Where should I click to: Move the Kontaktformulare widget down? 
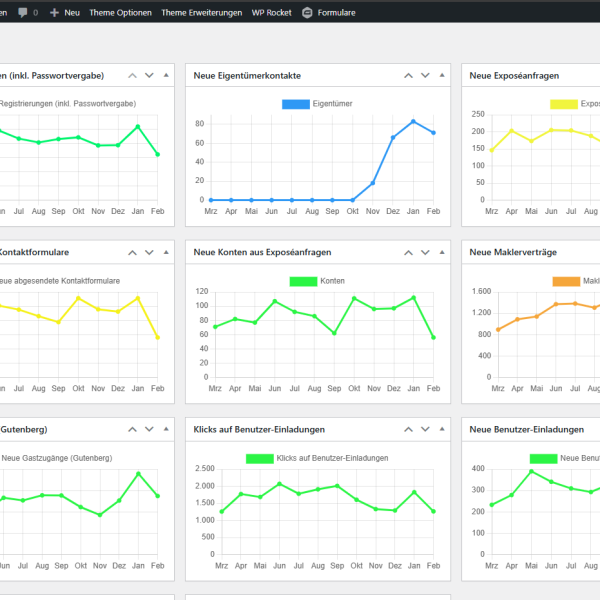pos(149,253)
